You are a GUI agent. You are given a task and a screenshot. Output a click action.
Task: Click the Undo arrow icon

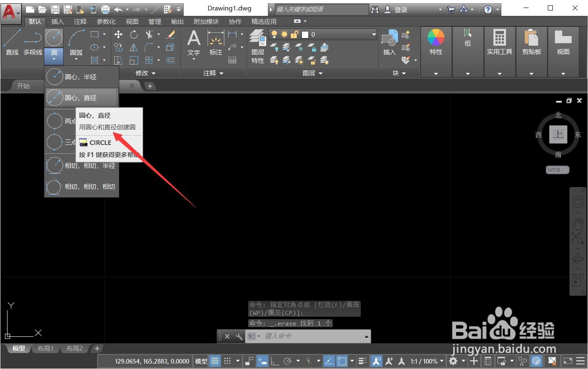point(118,9)
